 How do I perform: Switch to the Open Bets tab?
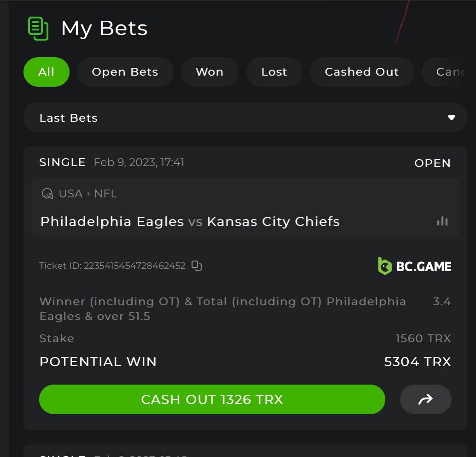125,72
